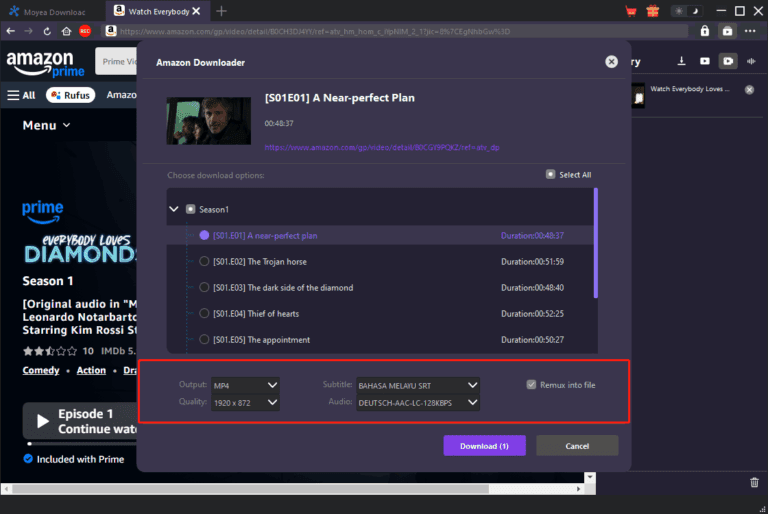Image resolution: width=768 pixels, height=514 pixels.
Task: Uncheck the Remux into file option
Action: [532, 385]
